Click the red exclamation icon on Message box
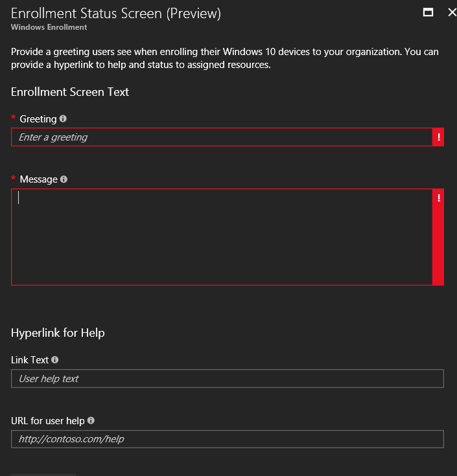 439,198
